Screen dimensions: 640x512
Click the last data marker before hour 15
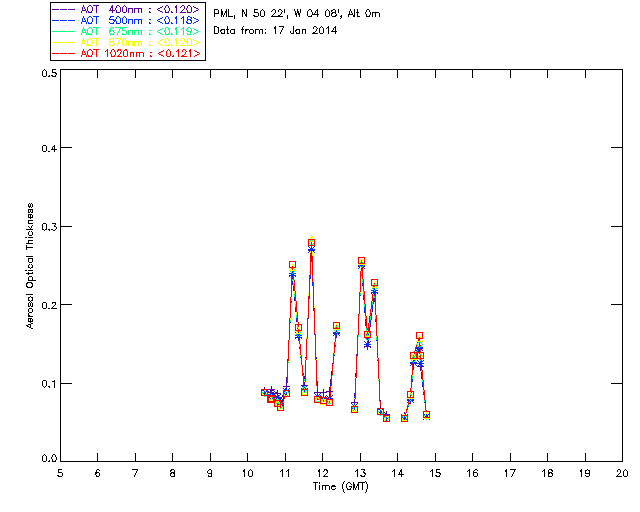pyautogui.click(x=427, y=415)
